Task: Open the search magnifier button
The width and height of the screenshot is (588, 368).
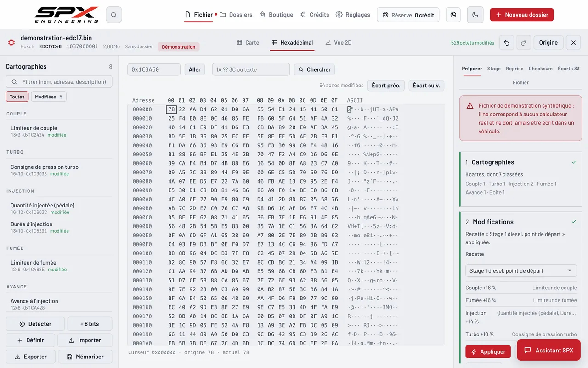Action: click(x=113, y=15)
